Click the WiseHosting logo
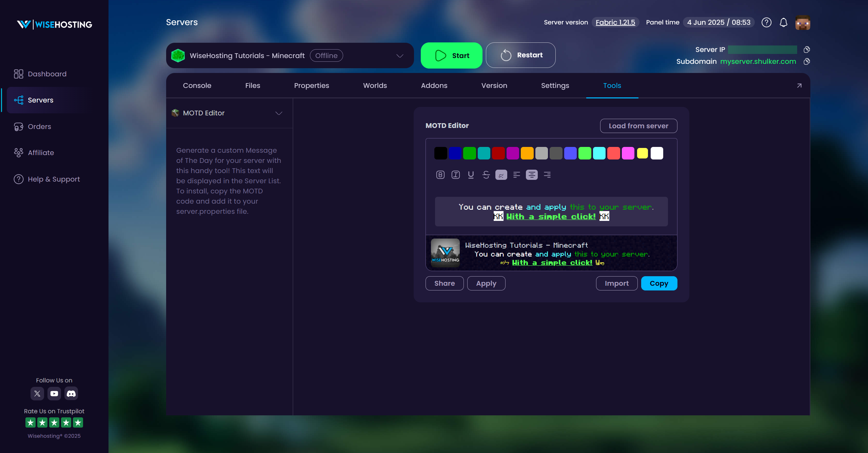 (x=54, y=24)
